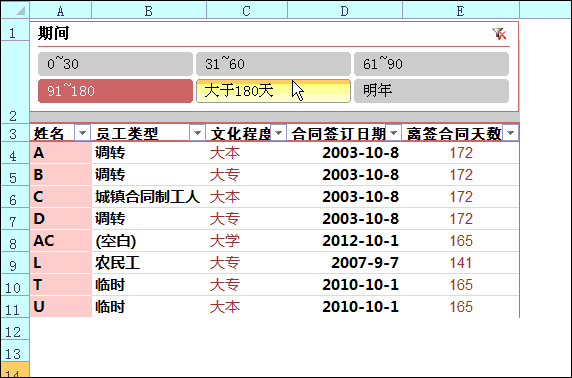The image size is (572, 378).
Task: Select the 31~60 slicer button
Action: tap(273, 64)
